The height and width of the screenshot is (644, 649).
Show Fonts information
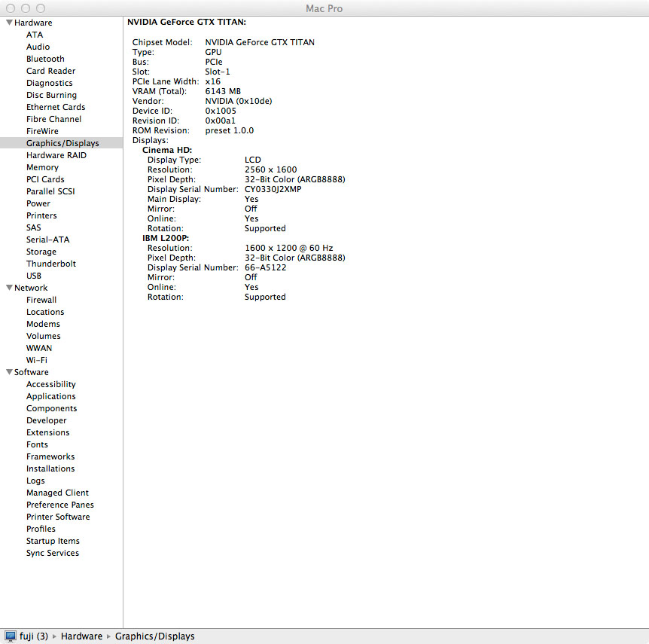point(37,444)
